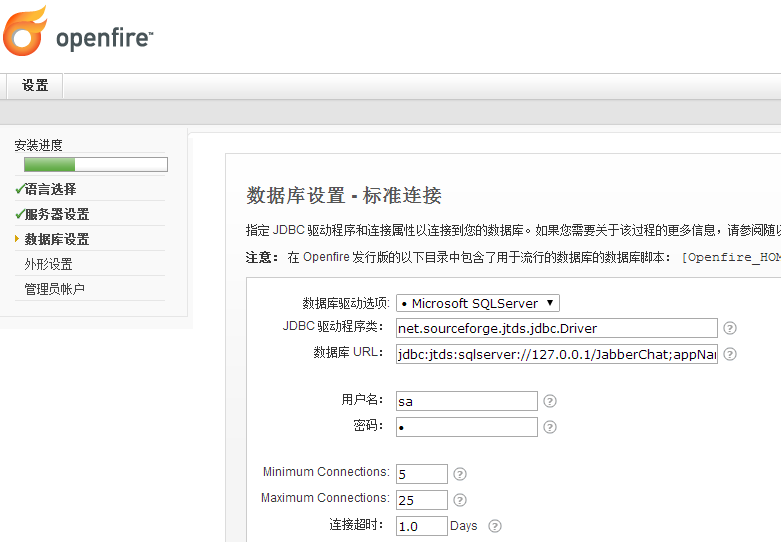Focus the password field
The image size is (781, 542).
467,427
